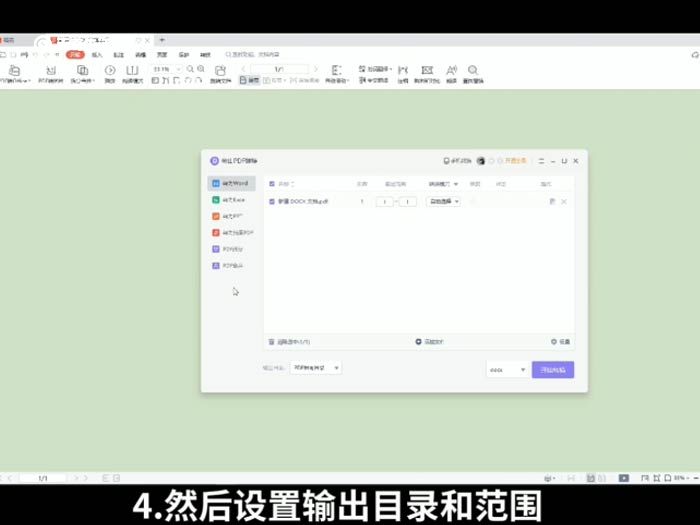Select Single Page view button
The width and height of the screenshot is (700, 525).
(250, 80)
